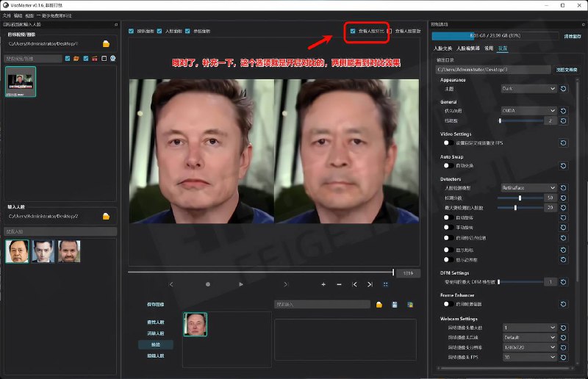
Task: Click the play button under the preview
Action: tap(240, 284)
